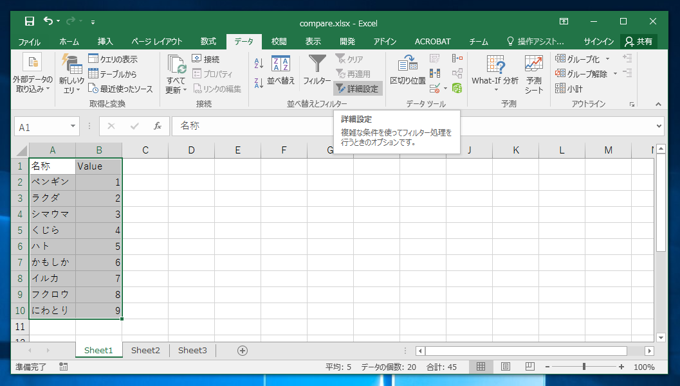Open the アウトライン dialog launcher

tap(632, 105)
